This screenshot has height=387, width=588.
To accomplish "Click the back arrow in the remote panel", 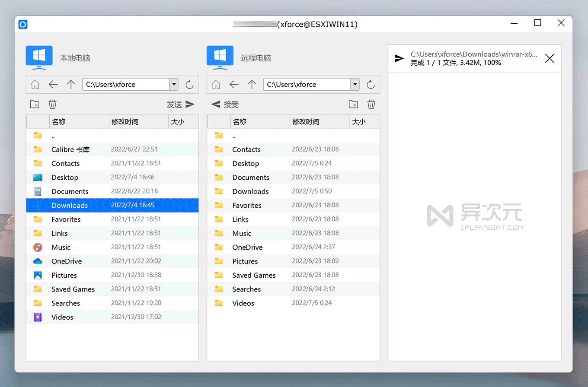I will (234, 84).
